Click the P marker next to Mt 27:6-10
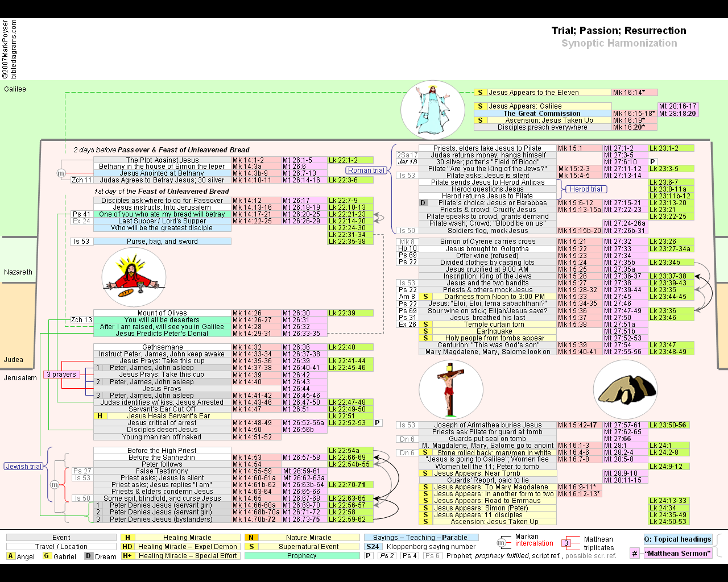The width and height of the screenshot is (728, 582). pyautogui.click(x=653, y=162)
